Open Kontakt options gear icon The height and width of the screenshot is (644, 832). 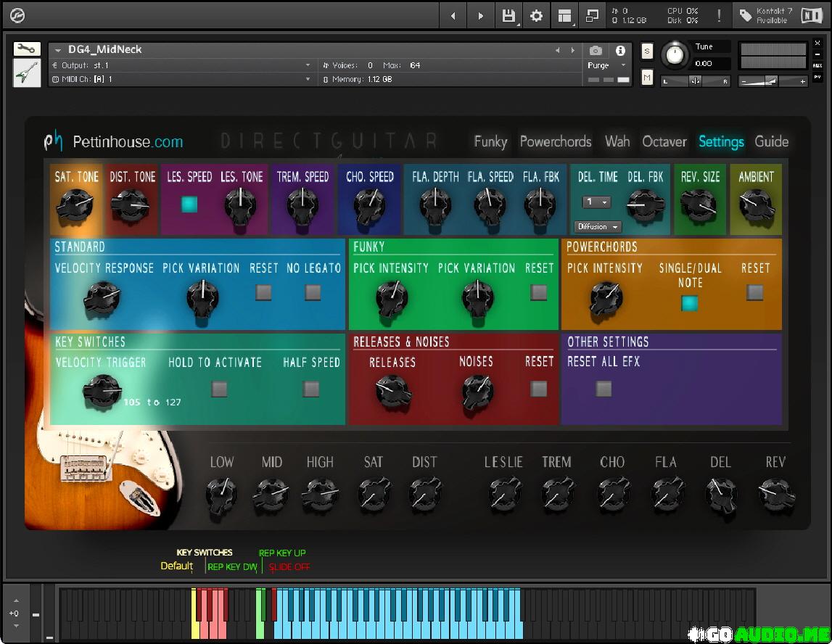pos(537,16)
